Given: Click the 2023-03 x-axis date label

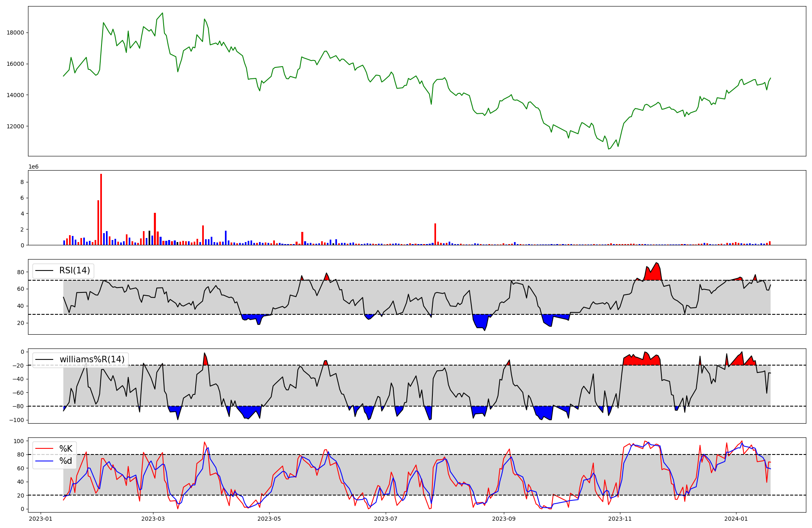Looking at the screenshot, I should tap(153, 519).
